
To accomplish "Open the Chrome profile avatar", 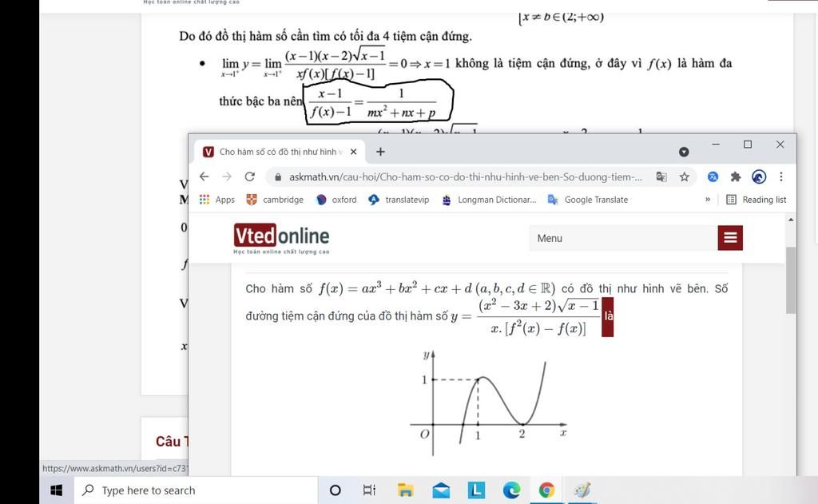I will [759, 177].
